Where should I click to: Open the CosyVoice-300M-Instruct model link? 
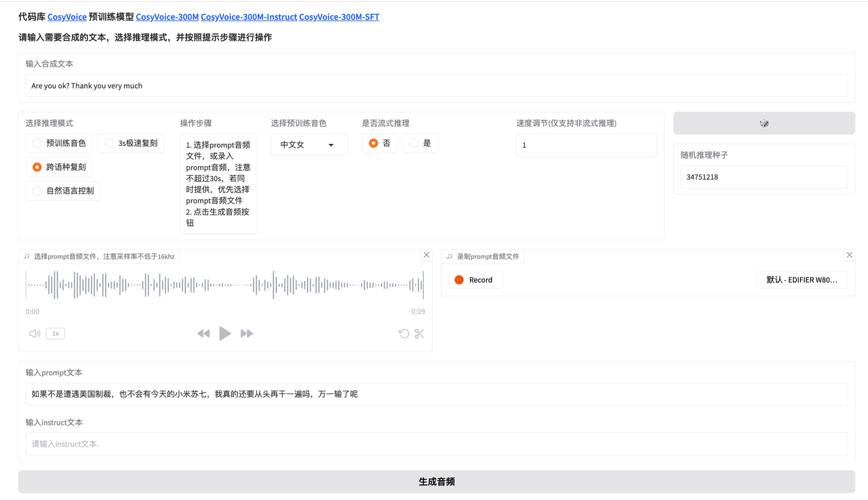(x=249, y=17)
